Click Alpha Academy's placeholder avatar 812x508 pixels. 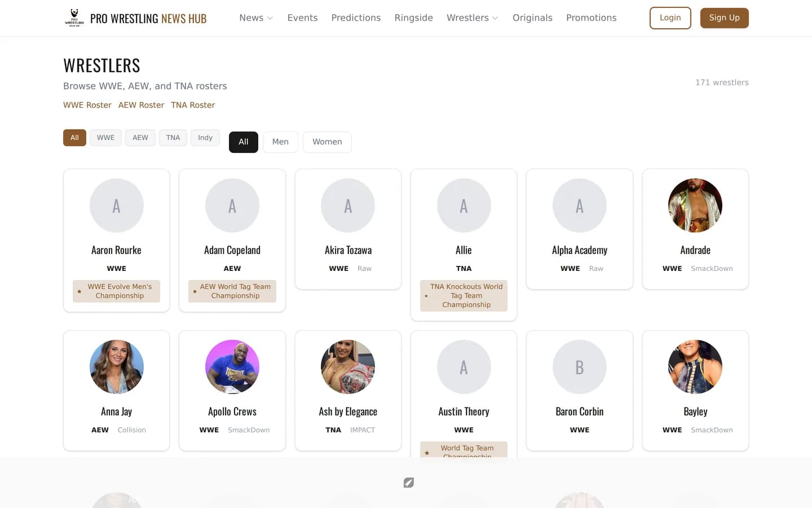pyautogui.click(x=580, y=205)
